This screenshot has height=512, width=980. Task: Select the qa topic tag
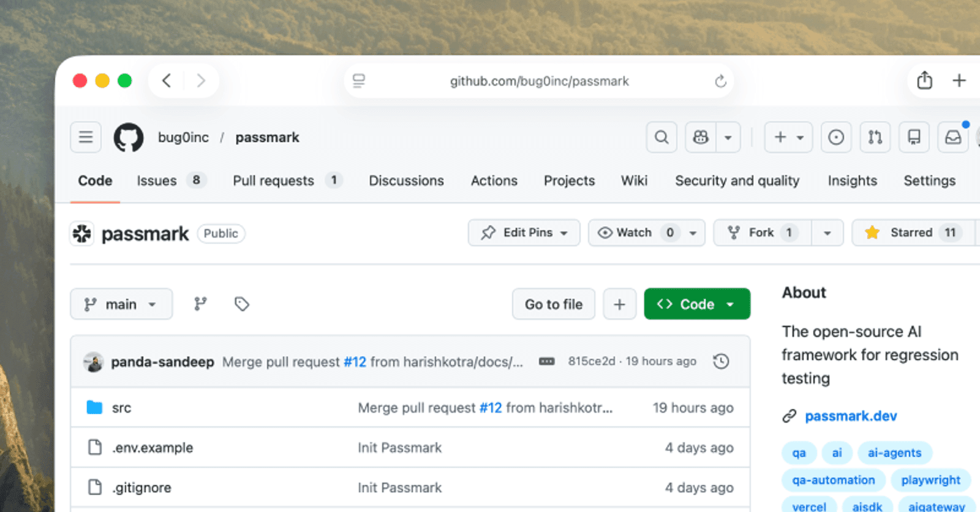(799, 453)
